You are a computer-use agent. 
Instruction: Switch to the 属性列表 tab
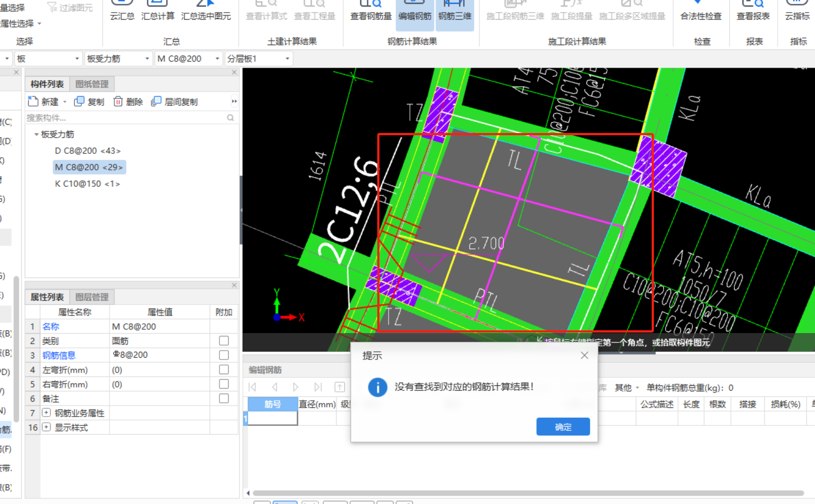click(x=47, y=297)
